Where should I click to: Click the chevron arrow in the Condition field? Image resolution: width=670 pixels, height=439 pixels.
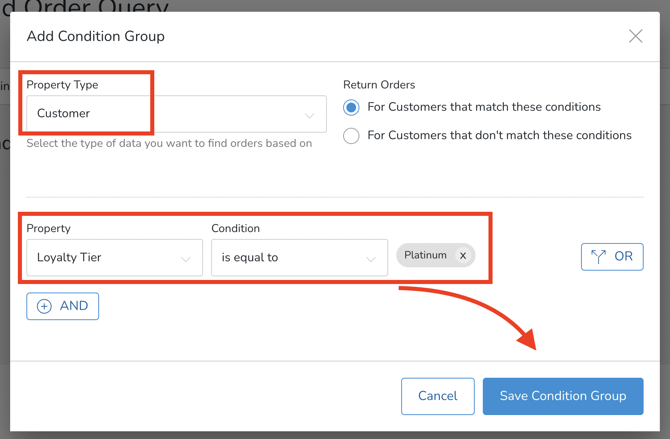371,259
